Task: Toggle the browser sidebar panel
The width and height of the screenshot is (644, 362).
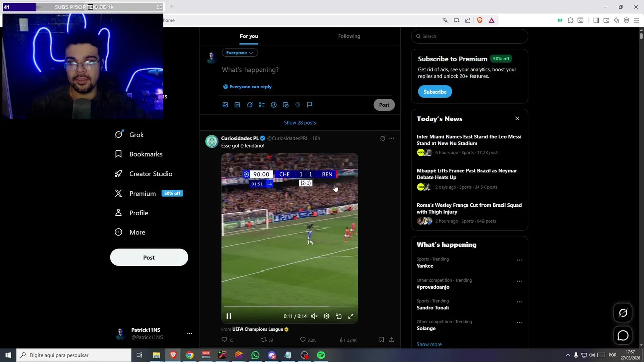Action: [x=596, y=20]
